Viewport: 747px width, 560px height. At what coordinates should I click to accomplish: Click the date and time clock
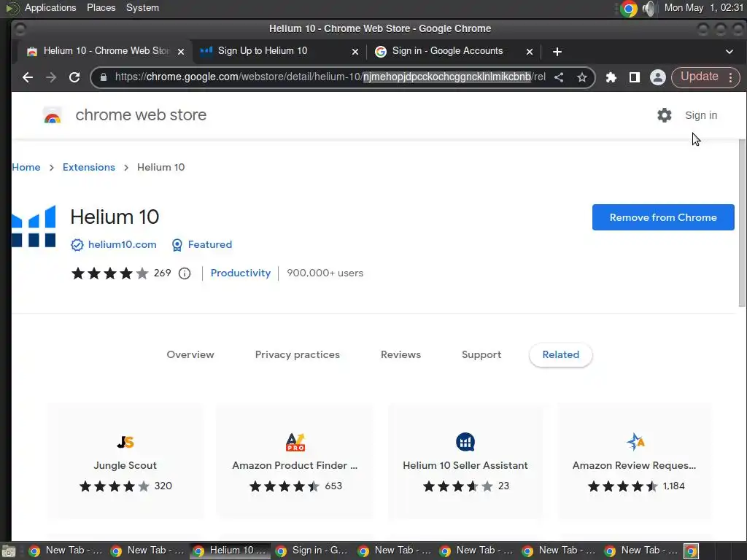tap(704, 7)
